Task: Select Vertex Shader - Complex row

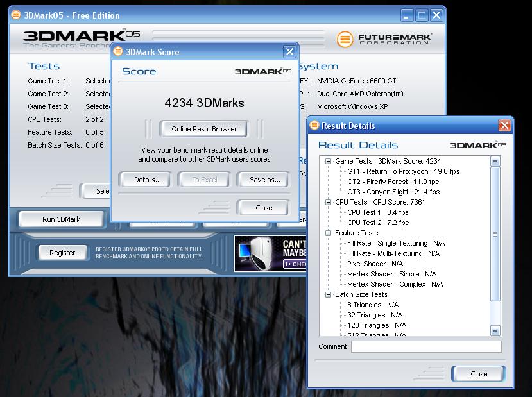Action: (x=395, y=284)
